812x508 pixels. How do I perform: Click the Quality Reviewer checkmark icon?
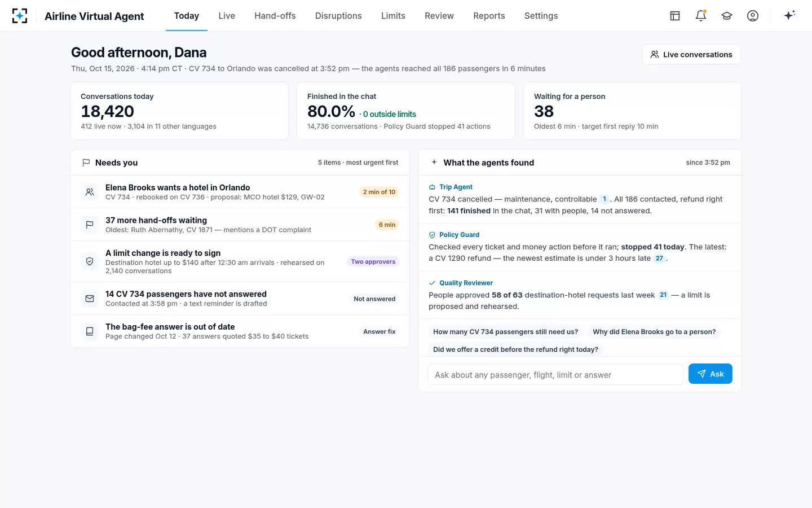(x=433, y=283)
